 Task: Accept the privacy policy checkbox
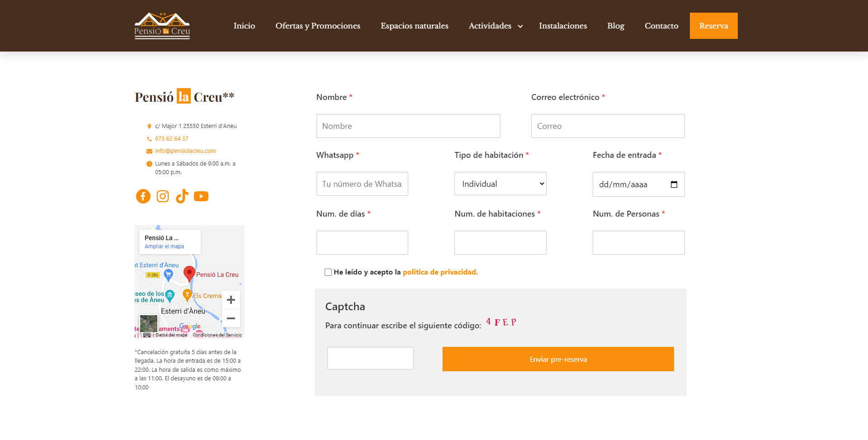(328, 272)
